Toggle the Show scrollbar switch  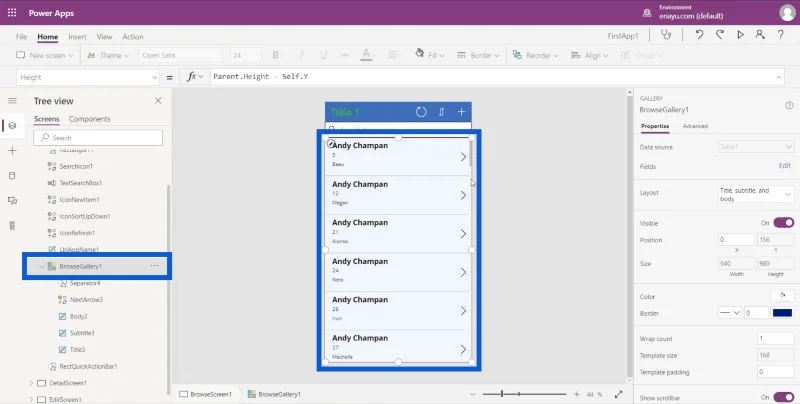tap(784, 397)
